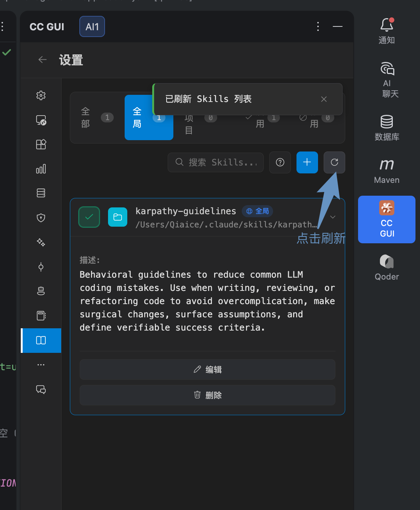The image size is (420, 510).
Task: Click the 删除 delete button
Action: coord(207,395)
